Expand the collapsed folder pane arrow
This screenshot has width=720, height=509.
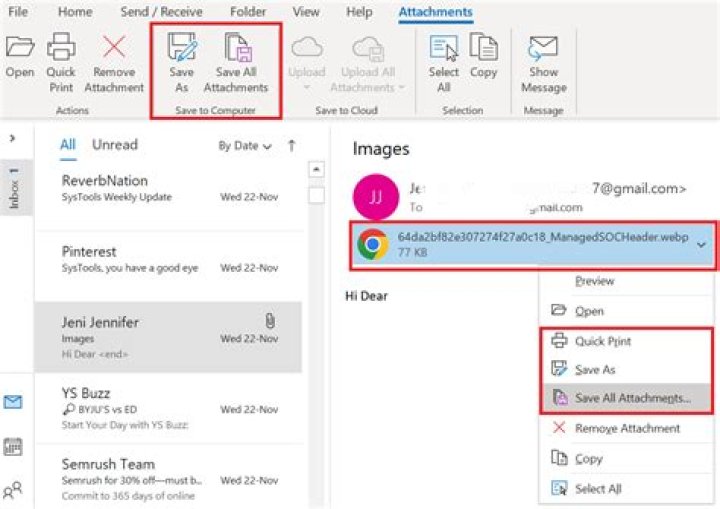(x=12, y=138)
